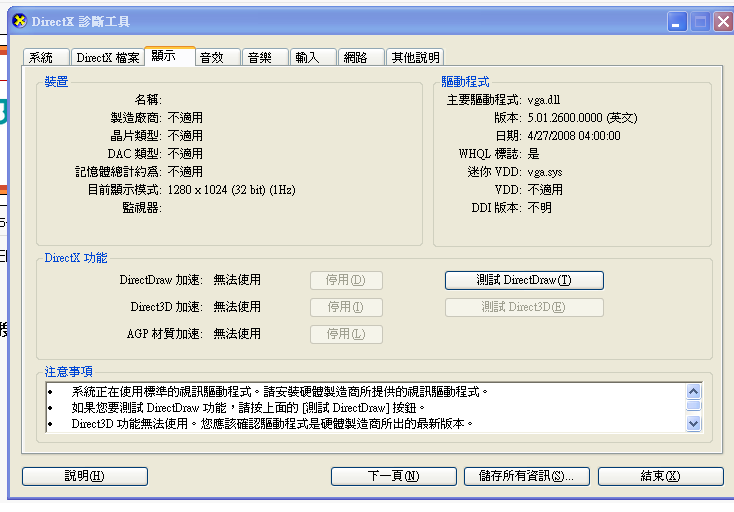
Task: Click the VDD value 不適用 in driver section
Action: (x=545, y=190)
